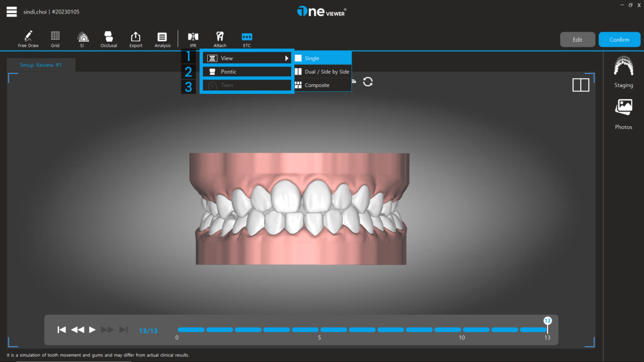Screen dimensions: 644x362
Task: Open the hamburger menu
Action: click(11, 12)
